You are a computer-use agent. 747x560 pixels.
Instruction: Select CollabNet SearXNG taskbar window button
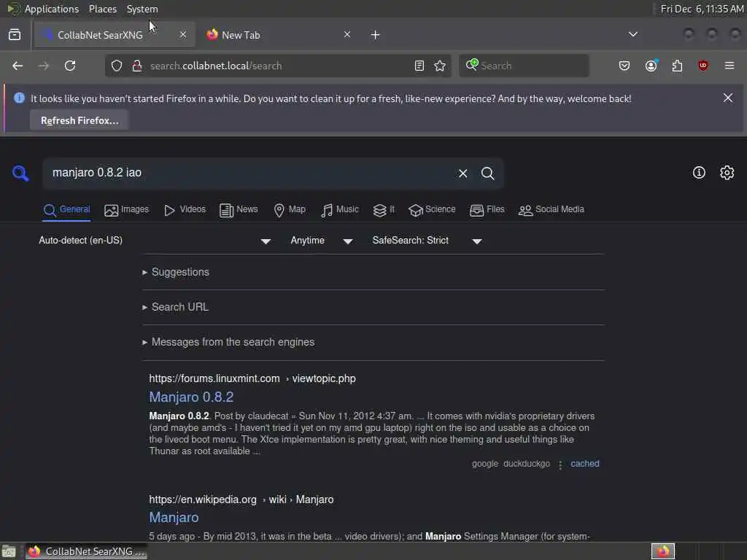pyautogui.click(x=86, y=551)
